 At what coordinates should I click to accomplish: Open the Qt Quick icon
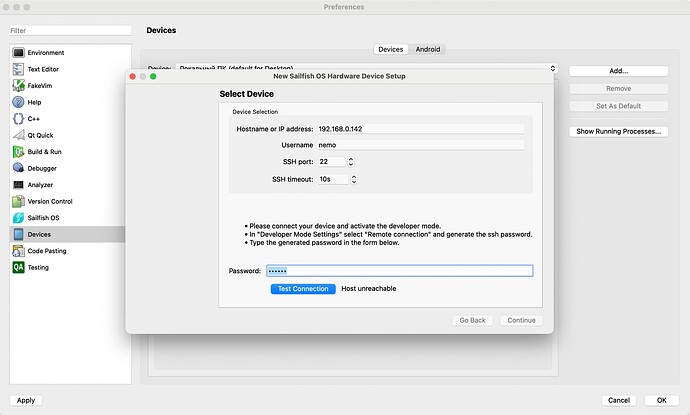(18, 135)
